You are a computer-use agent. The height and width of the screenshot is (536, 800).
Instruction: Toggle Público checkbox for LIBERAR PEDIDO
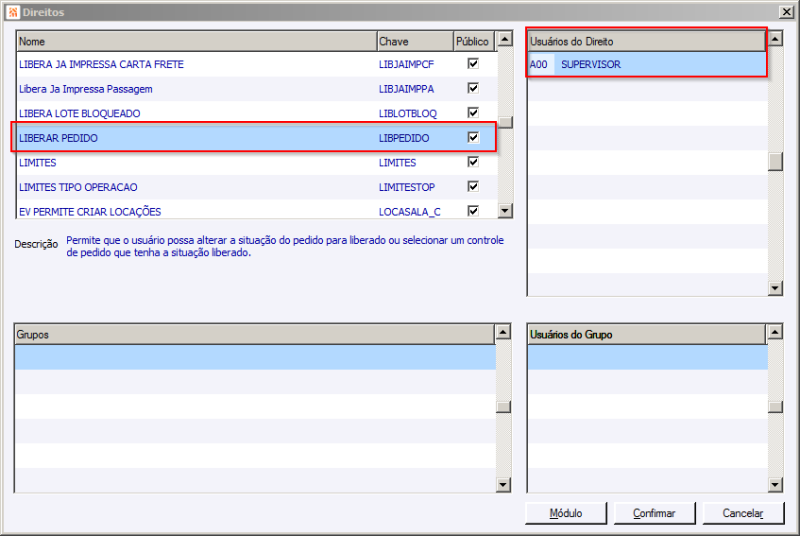[473, 137]
